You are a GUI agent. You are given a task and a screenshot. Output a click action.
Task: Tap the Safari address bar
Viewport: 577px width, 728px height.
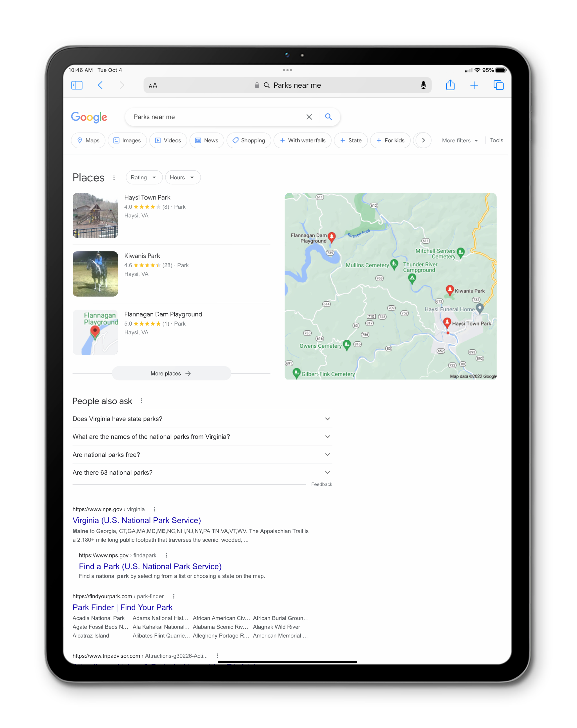tap(287, 85)
